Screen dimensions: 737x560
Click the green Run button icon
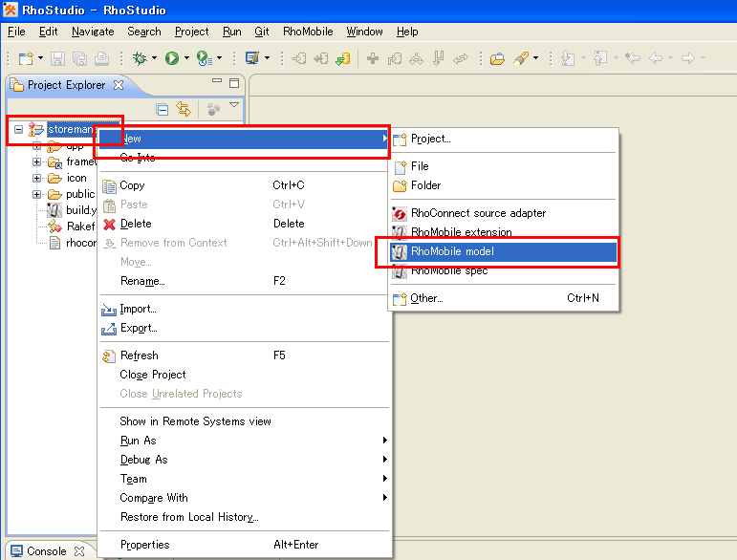coord(172,58)
